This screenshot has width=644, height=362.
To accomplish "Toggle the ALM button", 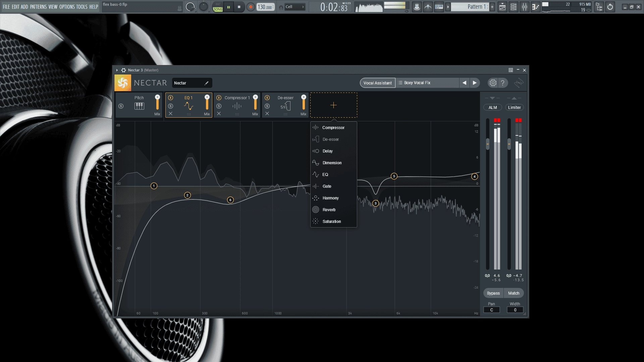I will [493, 108].
